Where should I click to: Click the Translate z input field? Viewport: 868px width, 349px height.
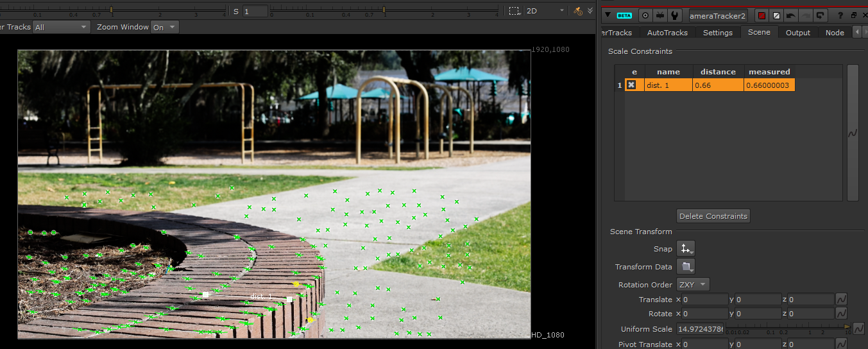[810, 300]
